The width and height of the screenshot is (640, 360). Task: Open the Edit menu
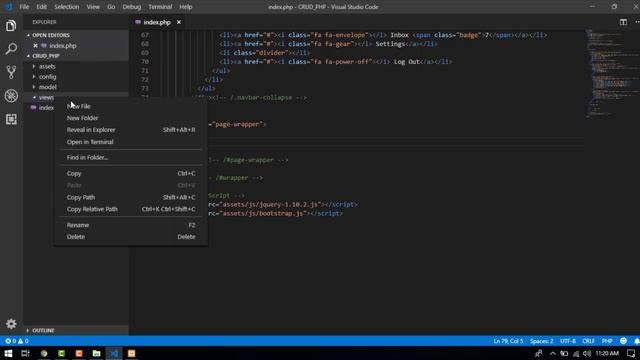41,7
